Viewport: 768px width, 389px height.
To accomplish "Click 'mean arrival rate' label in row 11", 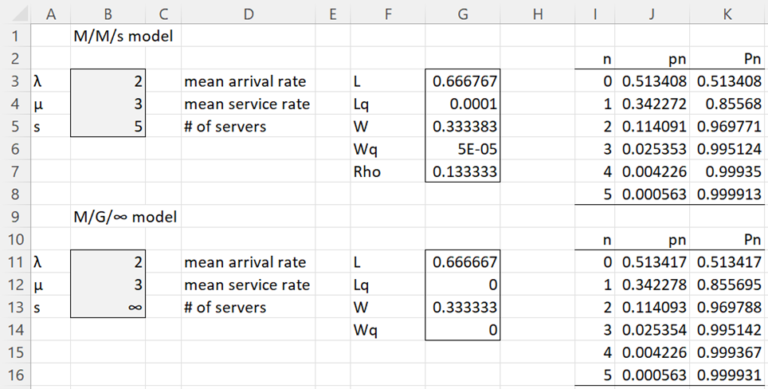I will [x=245, y=262].
